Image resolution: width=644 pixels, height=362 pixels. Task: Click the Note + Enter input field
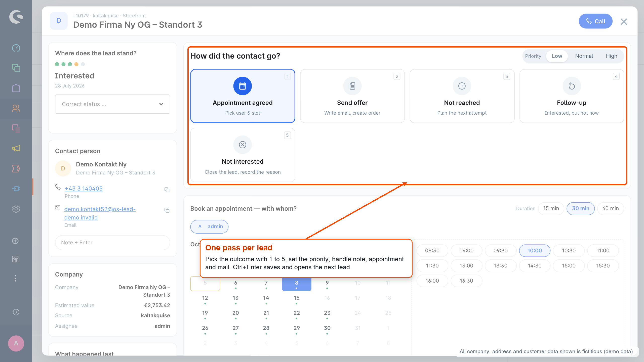point(112,243)
